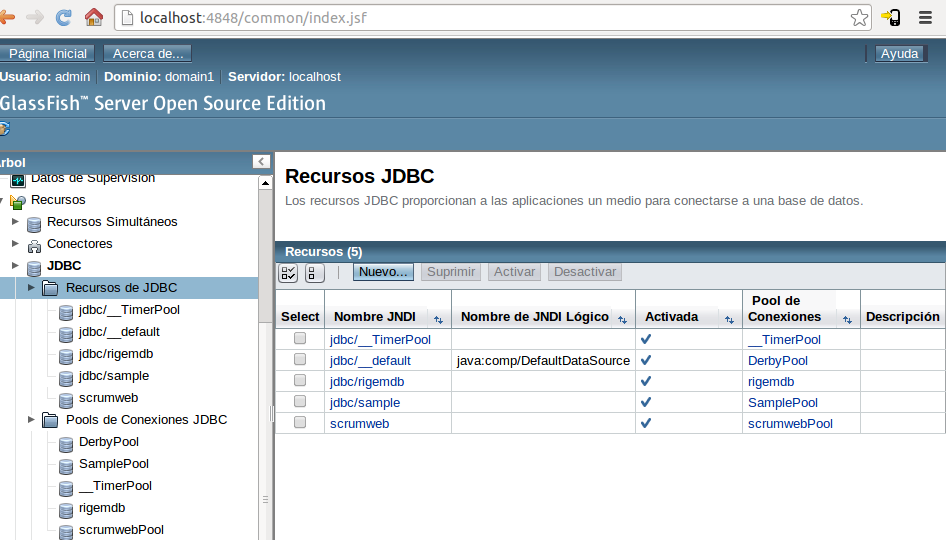Open the scrumwebPool connection pool link

click(x=790, y=424)
